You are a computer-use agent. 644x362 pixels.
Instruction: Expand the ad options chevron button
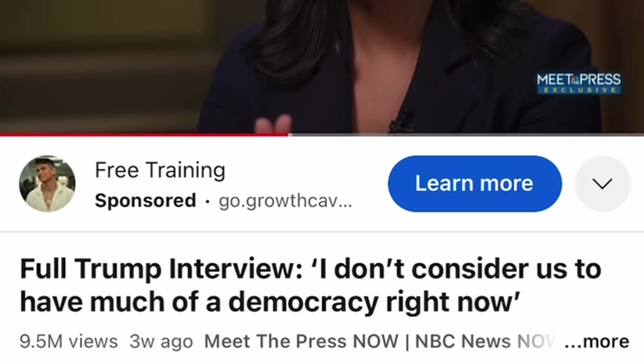(602, 184)
